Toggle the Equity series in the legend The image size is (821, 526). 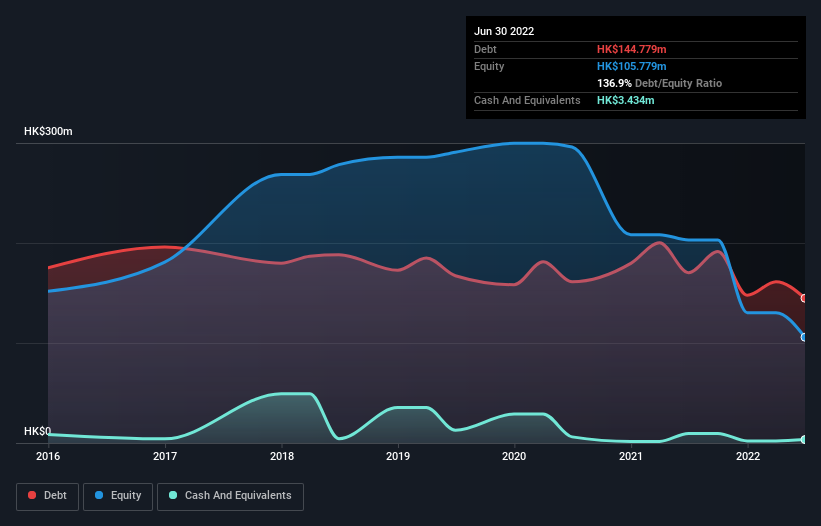coord(118,496)
